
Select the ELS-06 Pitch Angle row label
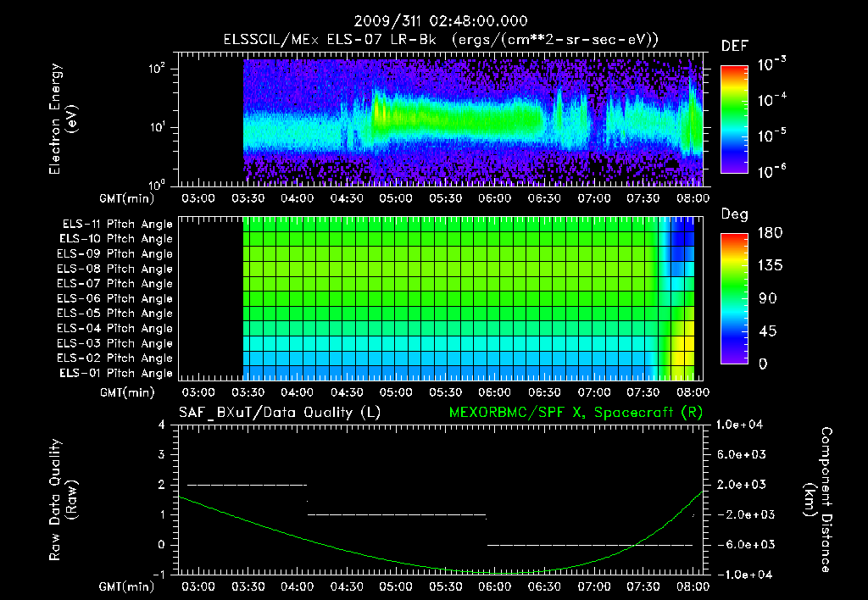(115, 298)
